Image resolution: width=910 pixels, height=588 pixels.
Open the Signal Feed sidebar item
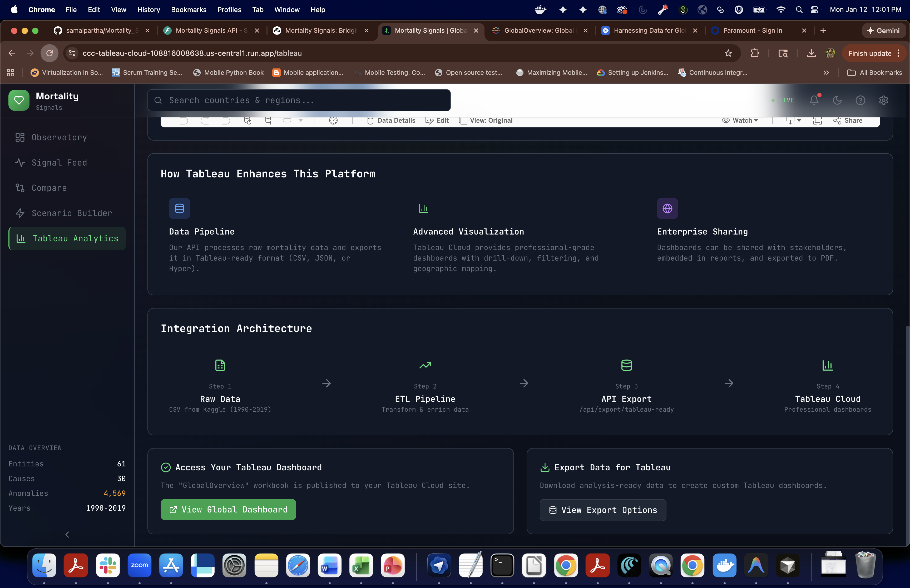59,163
